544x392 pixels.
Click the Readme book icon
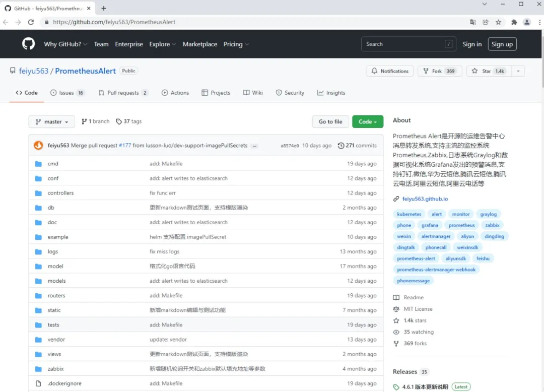pos(396,297)
